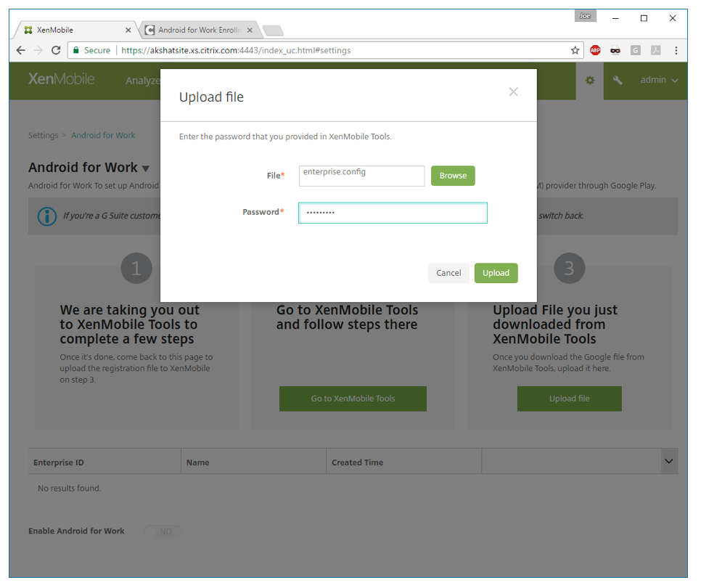The height and width of the screenshot is (588, 701).
Task: Open Chrome three-dot menu
Action: (676, 51)
